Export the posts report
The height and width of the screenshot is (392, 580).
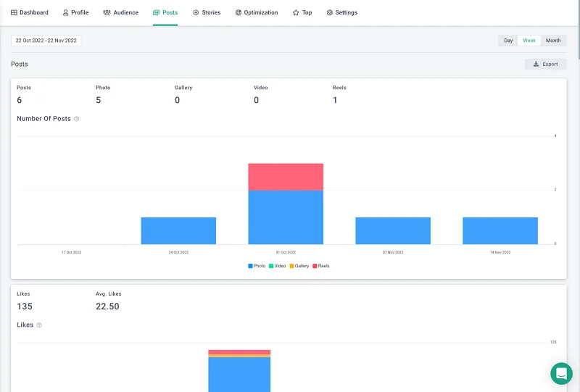point(545,64)
